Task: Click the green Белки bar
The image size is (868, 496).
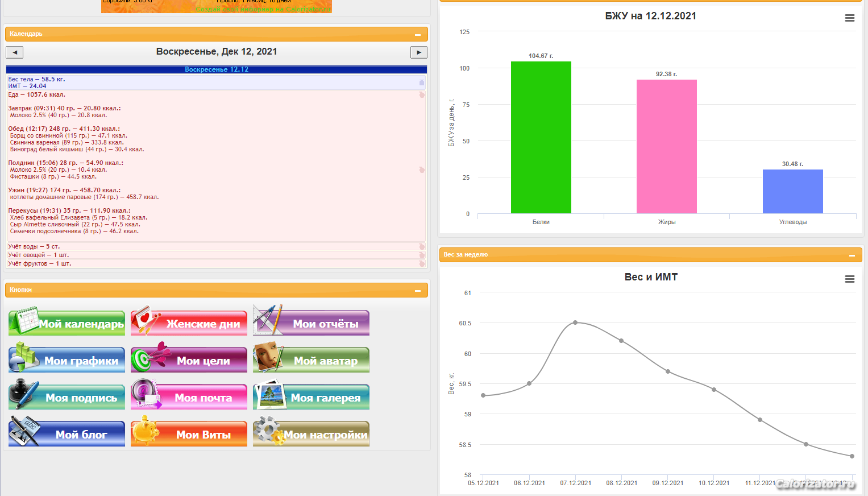Action: [541, 137]
